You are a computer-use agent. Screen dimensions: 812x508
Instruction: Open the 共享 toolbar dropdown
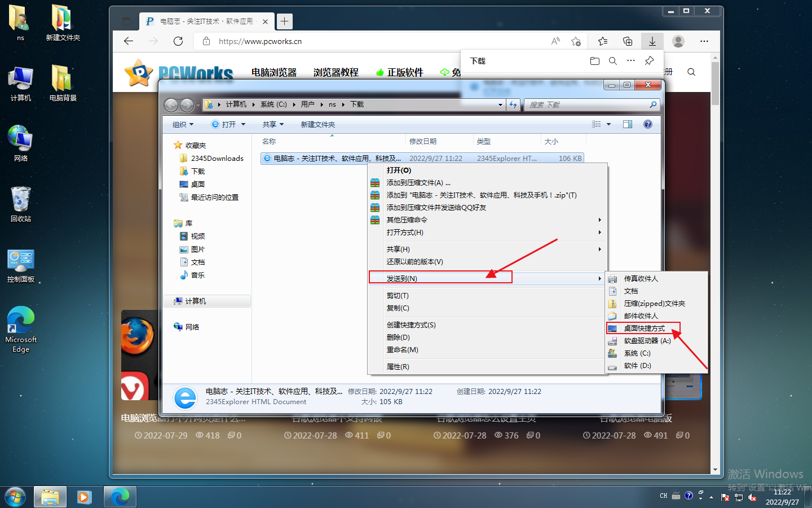point(273,124)
